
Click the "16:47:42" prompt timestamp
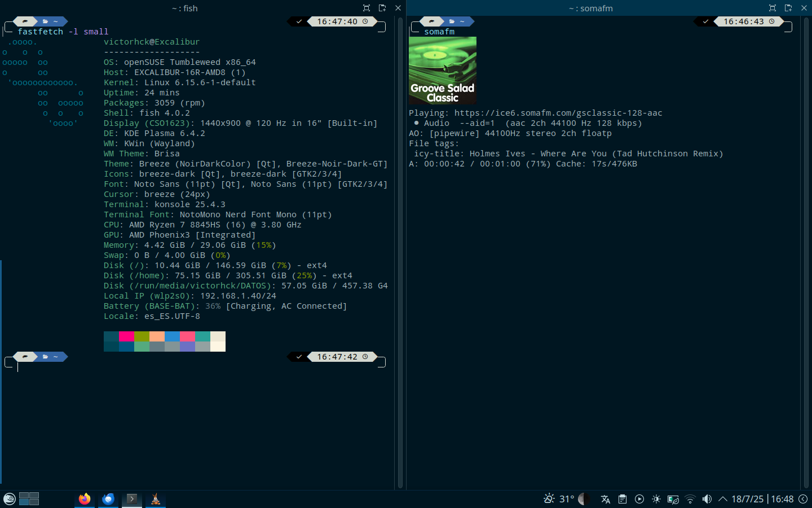click(x=337, y=357)
